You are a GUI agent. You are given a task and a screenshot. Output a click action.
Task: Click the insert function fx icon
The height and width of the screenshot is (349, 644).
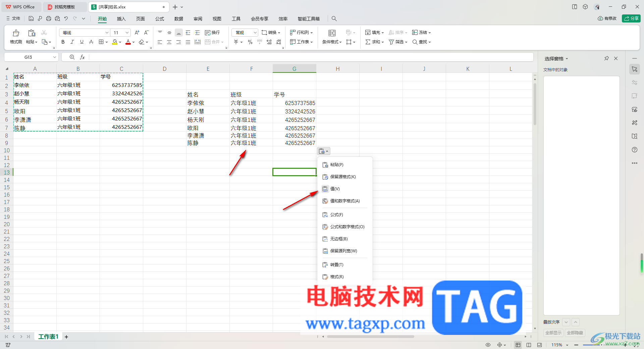tap(82, 57)
